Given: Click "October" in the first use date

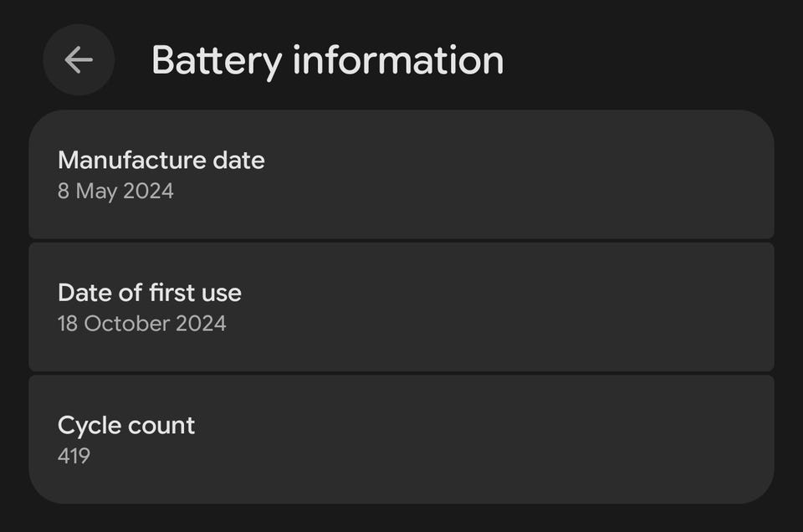Looking at the screenshot, I should pyautogui.click(x=125, y=323).
